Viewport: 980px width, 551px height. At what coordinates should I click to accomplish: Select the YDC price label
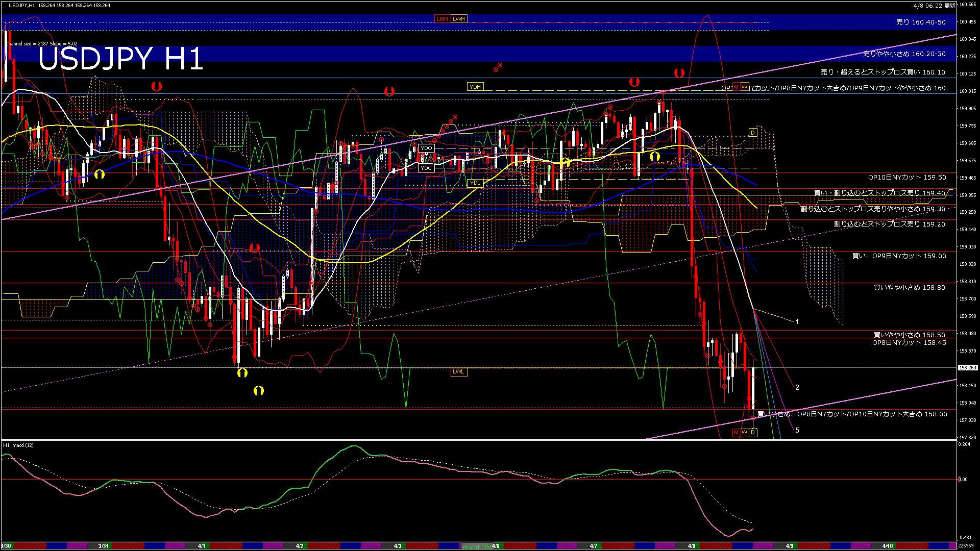(x=426, y=168)
